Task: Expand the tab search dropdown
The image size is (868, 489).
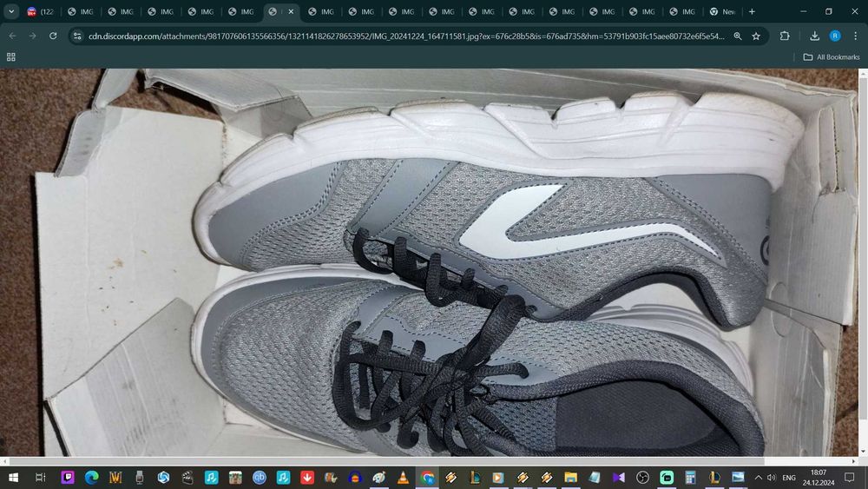Action: pos(11,11)
